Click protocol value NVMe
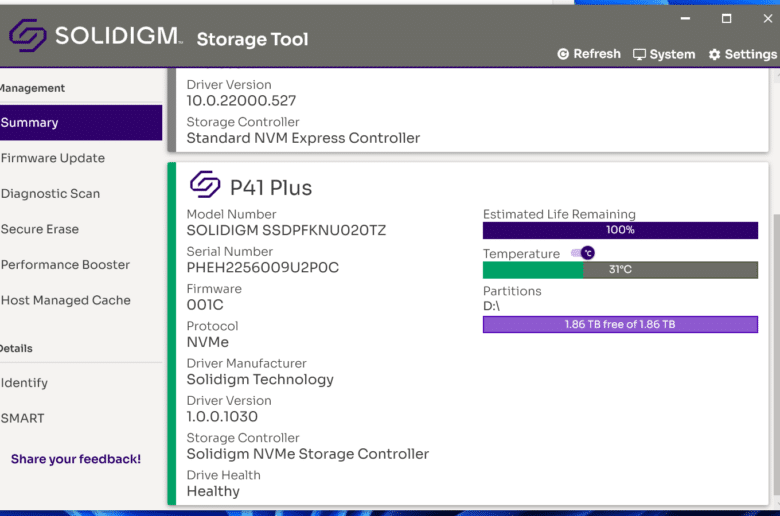This screenshot has height=516, width=780. 207,342
